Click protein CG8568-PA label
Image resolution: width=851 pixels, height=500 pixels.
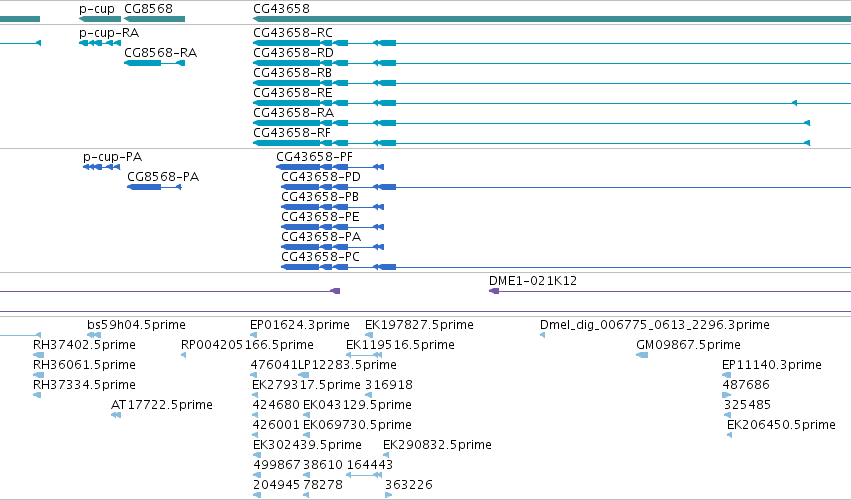coord(163,176)
